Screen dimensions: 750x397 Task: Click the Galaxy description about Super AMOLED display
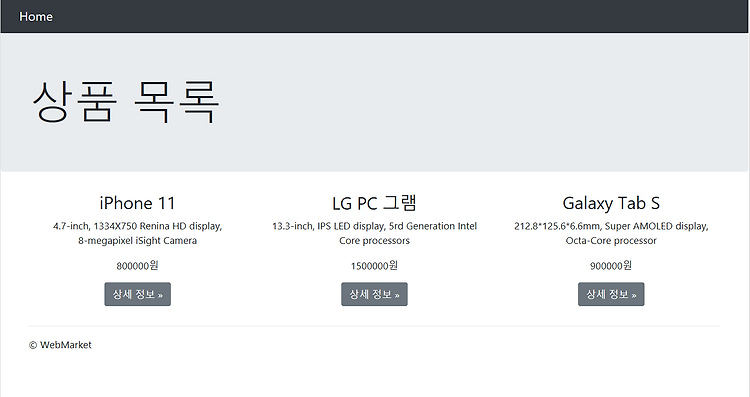611,233
